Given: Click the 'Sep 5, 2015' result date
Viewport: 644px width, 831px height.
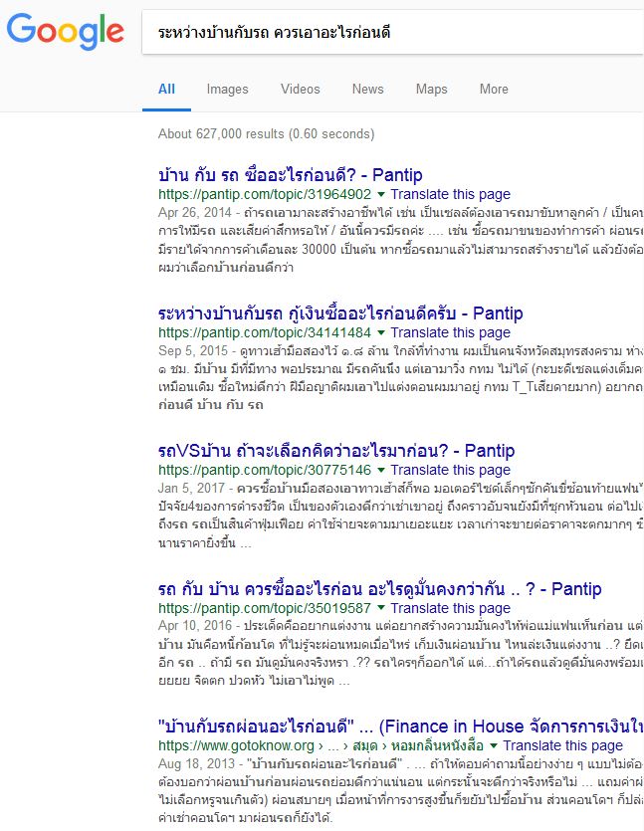Looking at the screenshot, I should tap(193, 351).
